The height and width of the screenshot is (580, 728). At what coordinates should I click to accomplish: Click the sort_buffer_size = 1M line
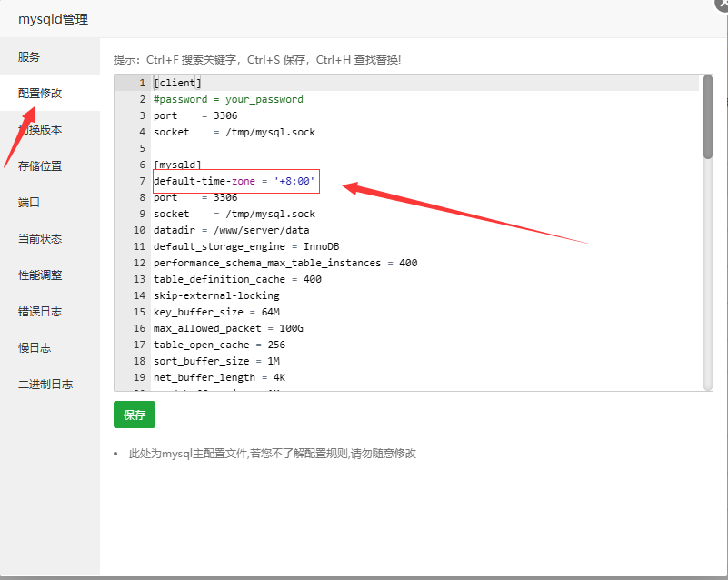click(217, 361)
